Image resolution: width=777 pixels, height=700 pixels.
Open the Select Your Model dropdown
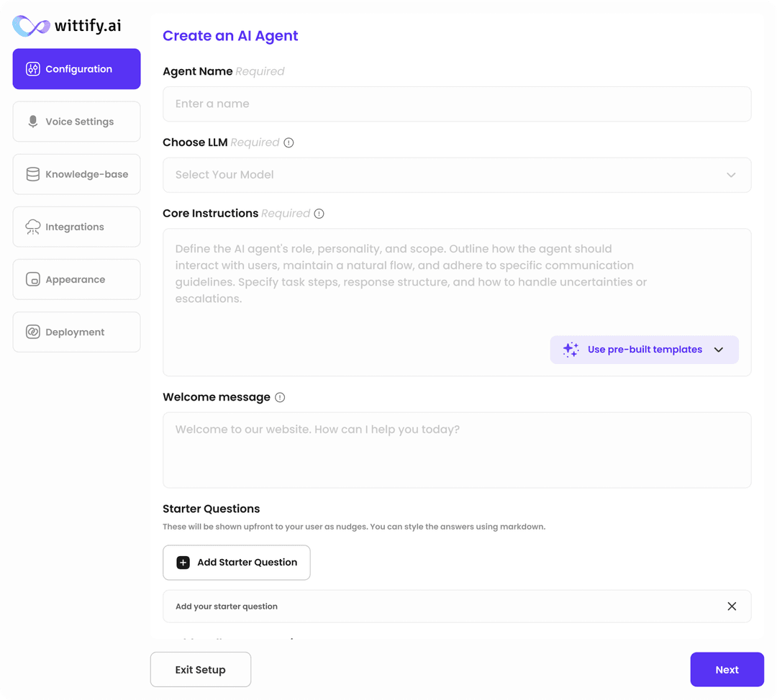(x=457, y=175)
